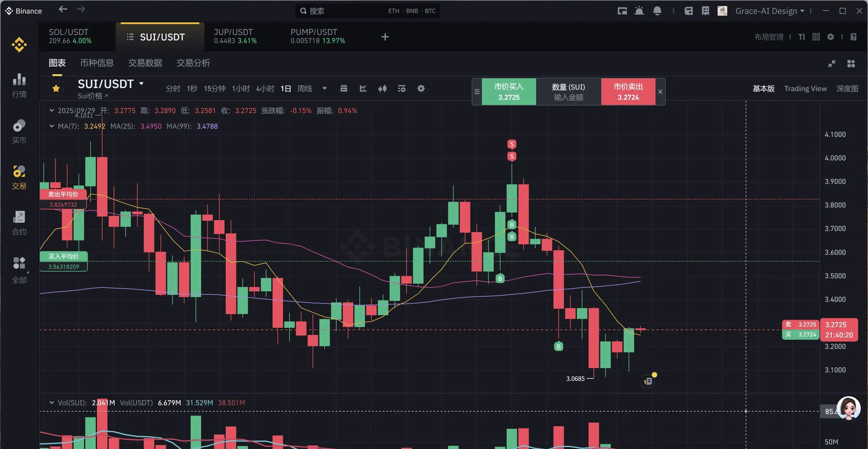Collapse the chart panel with shrink icon

(832, 63)
